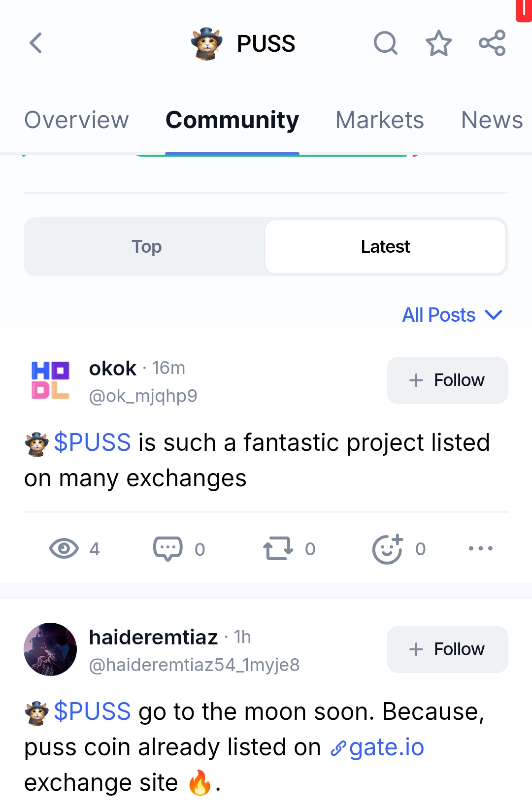Repost okok's post with the repost icon

(278, 548)
